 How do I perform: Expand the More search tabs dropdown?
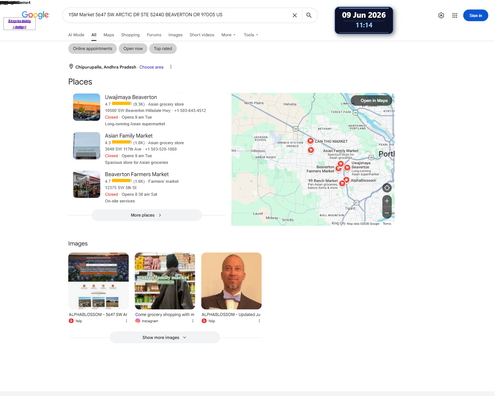(228, 35)
